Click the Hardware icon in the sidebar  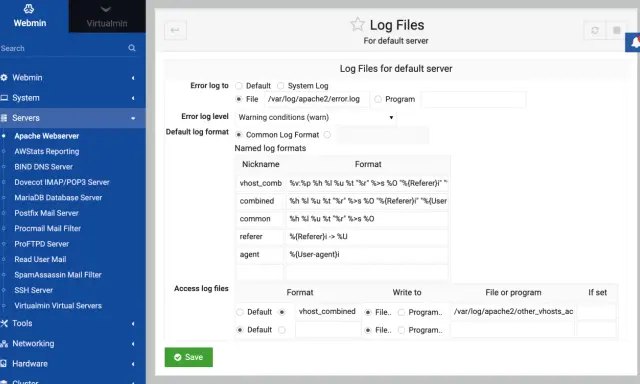pos(4,364)
